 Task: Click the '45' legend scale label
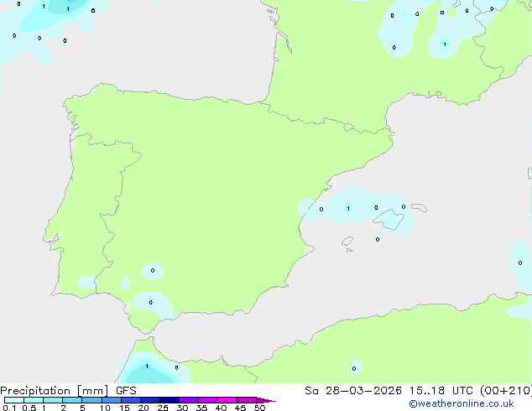tap(241, 408)
